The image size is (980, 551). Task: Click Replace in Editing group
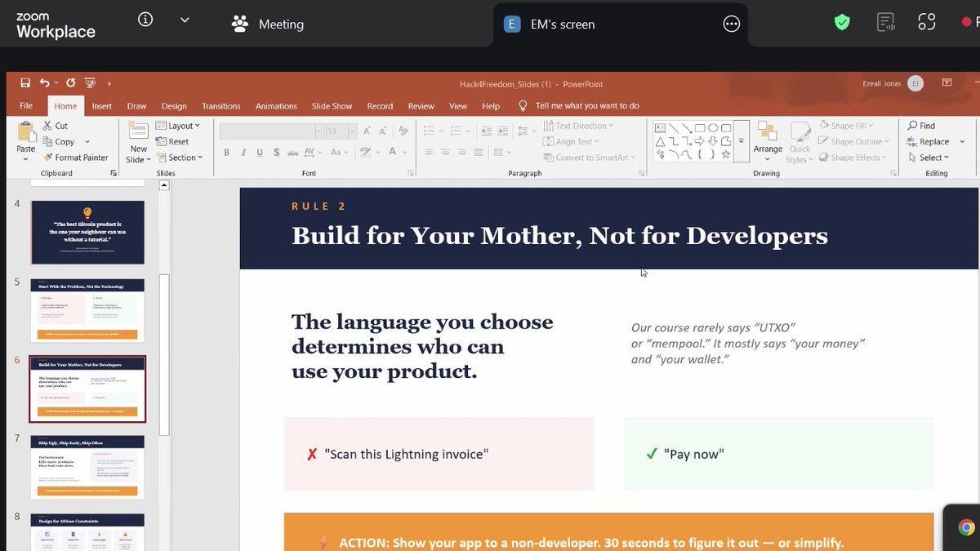(928, 142)
